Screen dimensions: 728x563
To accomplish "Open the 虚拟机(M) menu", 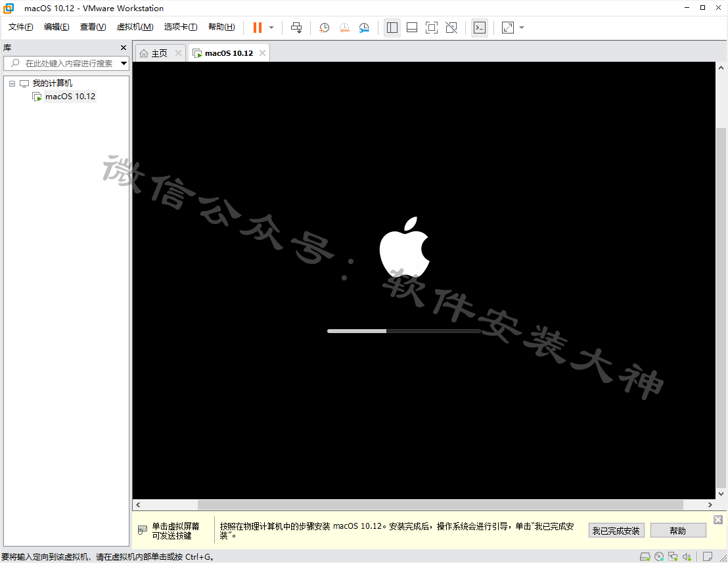I will 135,27.
